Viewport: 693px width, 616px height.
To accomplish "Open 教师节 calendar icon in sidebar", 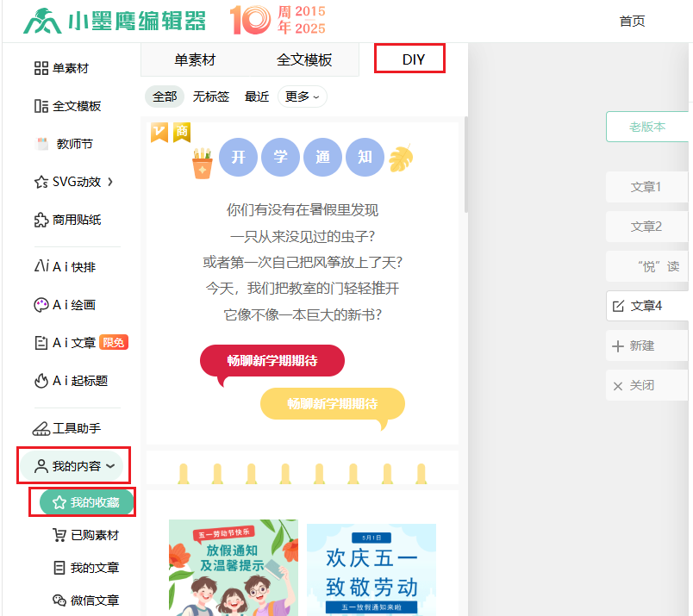I will (x=42, y=144).
